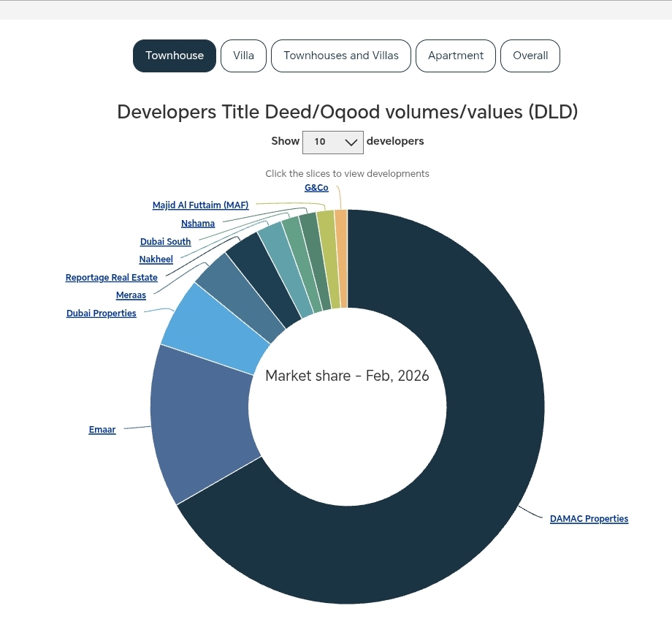Open the Dubai Properties label link
The height and width of the screenshot is (622, 672).
102,314
